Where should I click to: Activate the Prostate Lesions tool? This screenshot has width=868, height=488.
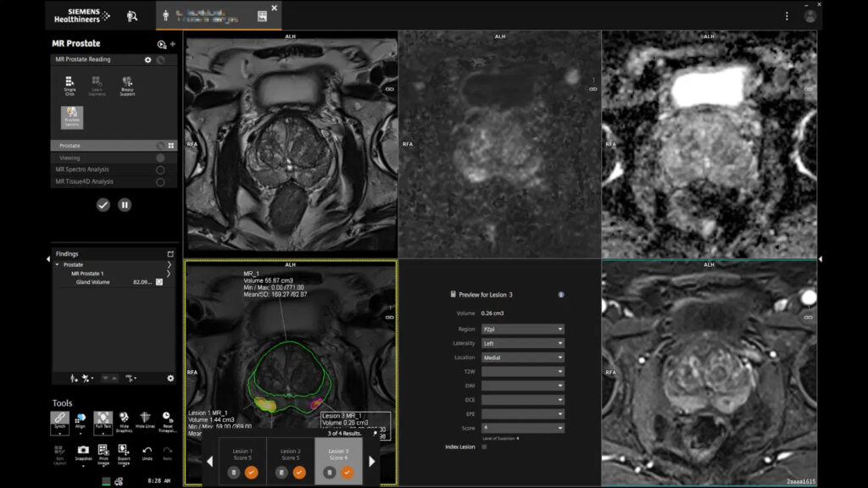click(x=71, y=117)
